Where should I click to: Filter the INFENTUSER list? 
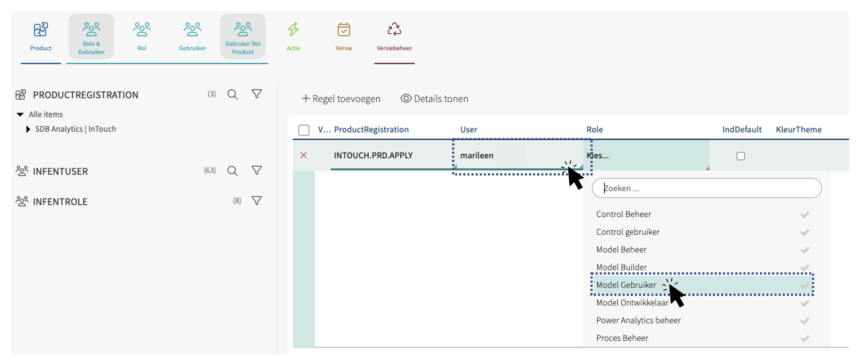point(256,171)
